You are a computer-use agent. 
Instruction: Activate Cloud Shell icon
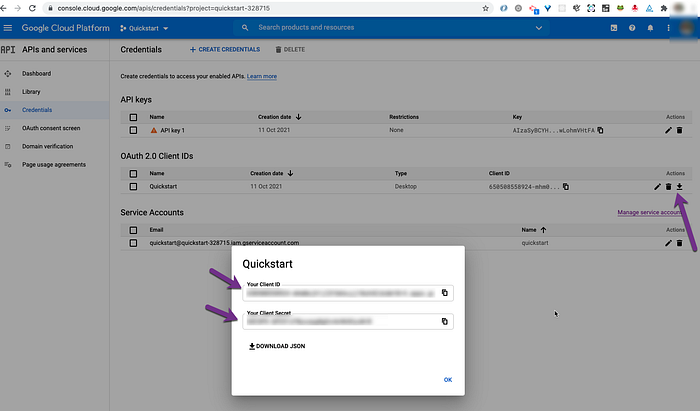pyautogui.click(x=614, y=28)
